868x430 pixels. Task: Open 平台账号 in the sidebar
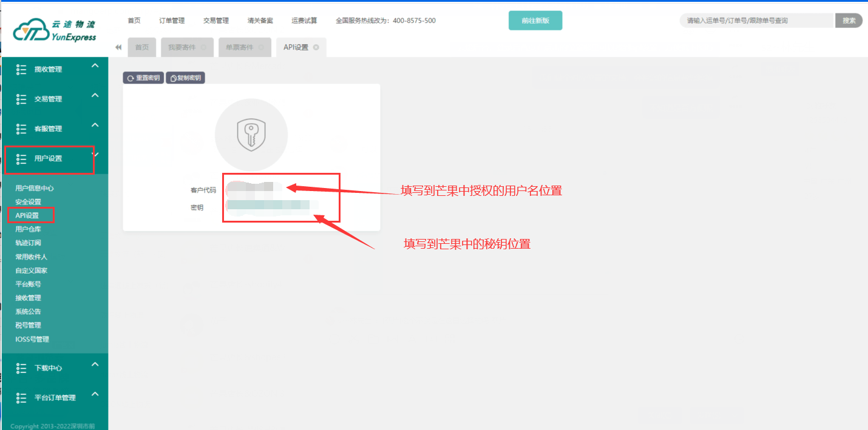tap(29, 284)
